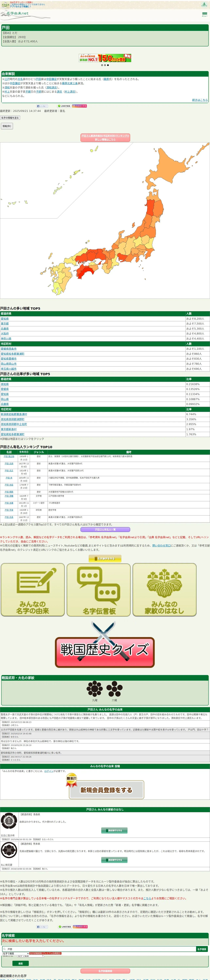This screenshot has width=210, height=980.
Task: Open the 愛媛県西条市 link
Action: pos(9,349)
